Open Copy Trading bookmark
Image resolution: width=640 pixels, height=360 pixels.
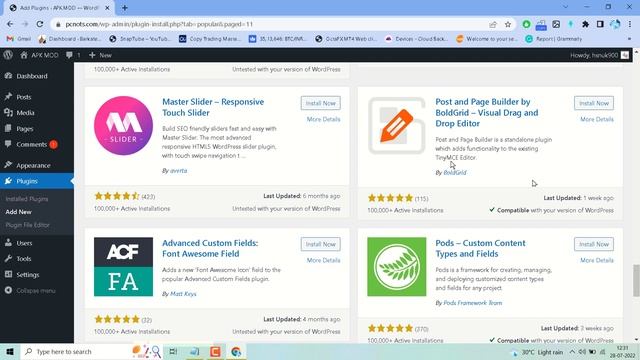click(210, 39)
